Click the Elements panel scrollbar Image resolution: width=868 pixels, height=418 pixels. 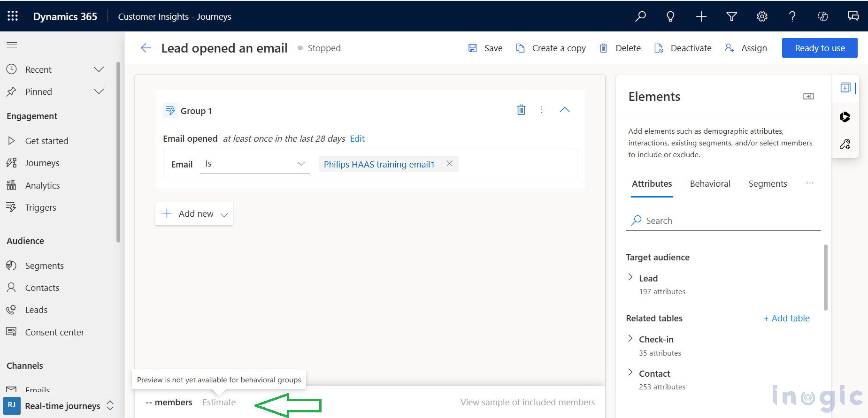pyautogui.click(x=826, y=277)
